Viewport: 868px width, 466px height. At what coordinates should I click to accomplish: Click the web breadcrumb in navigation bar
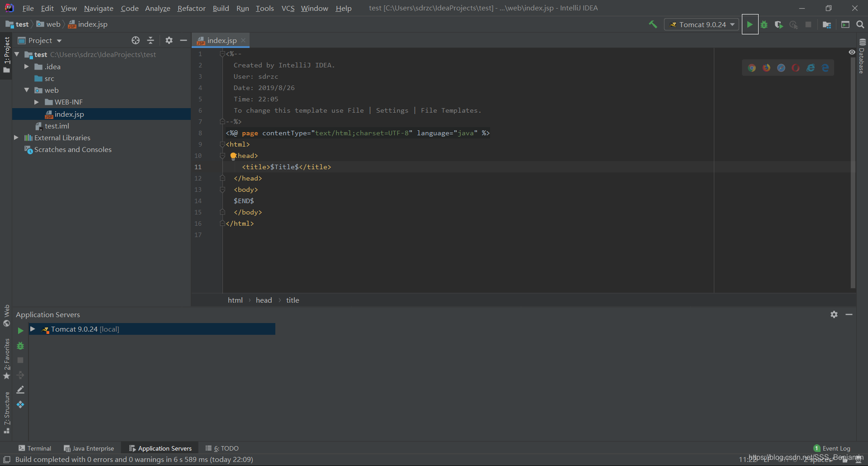click(49, 24)
